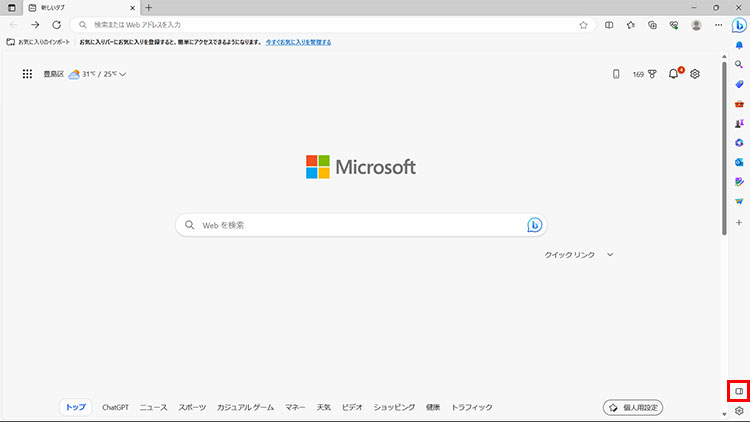The width and height of the screenshot is (750, 422).
Task: Select the ニュース feed tab
Action: coord(153,407)
